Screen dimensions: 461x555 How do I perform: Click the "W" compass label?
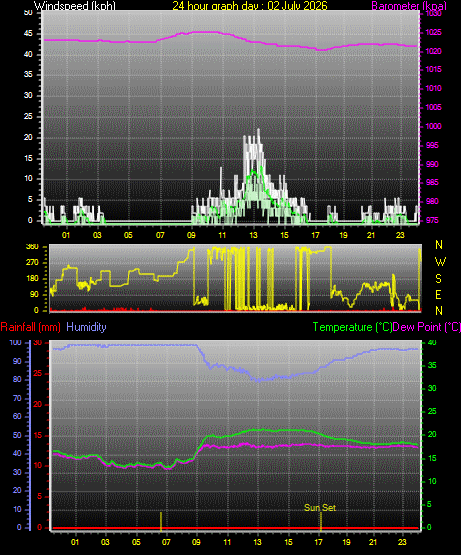click(440, 262)
